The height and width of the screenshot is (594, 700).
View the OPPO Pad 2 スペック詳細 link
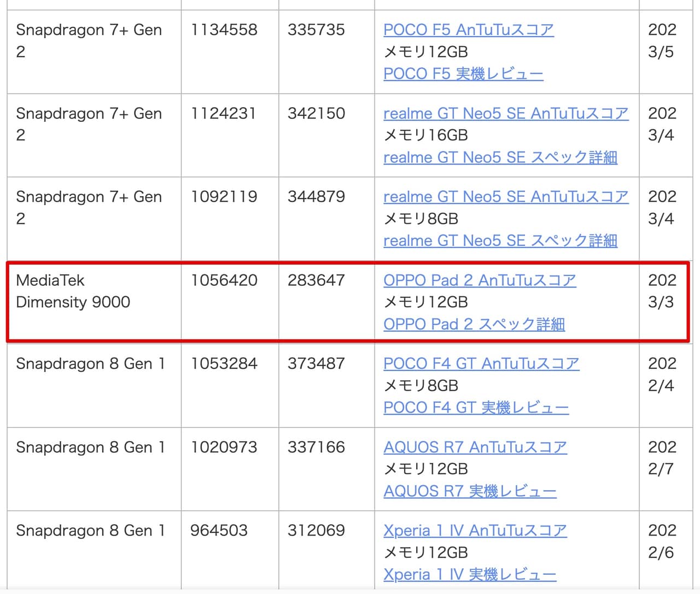(474, 325)
